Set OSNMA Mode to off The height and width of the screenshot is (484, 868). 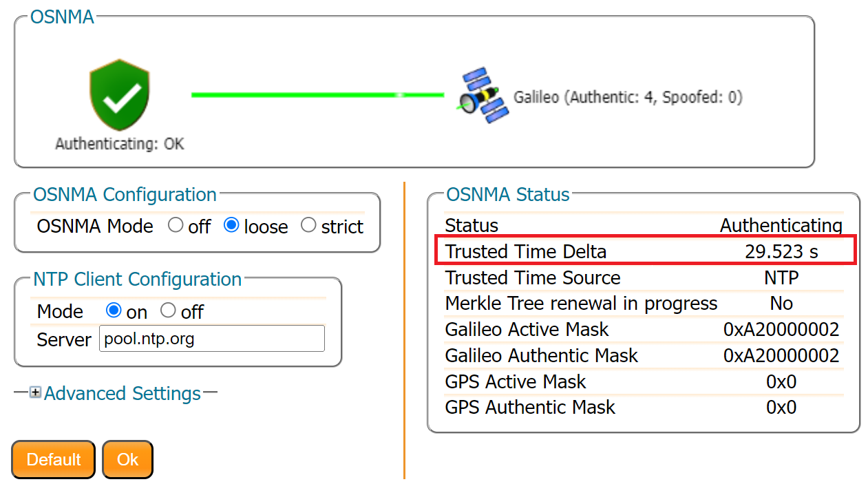click(x=176, y=225)
